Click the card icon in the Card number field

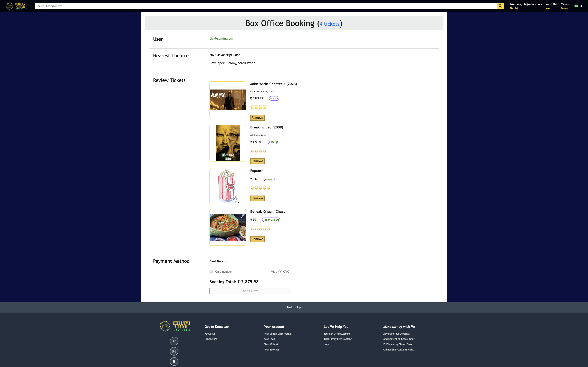[211, 272]
